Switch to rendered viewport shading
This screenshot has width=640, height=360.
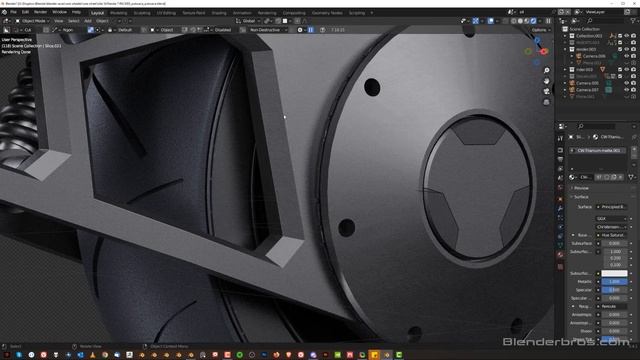533,21
